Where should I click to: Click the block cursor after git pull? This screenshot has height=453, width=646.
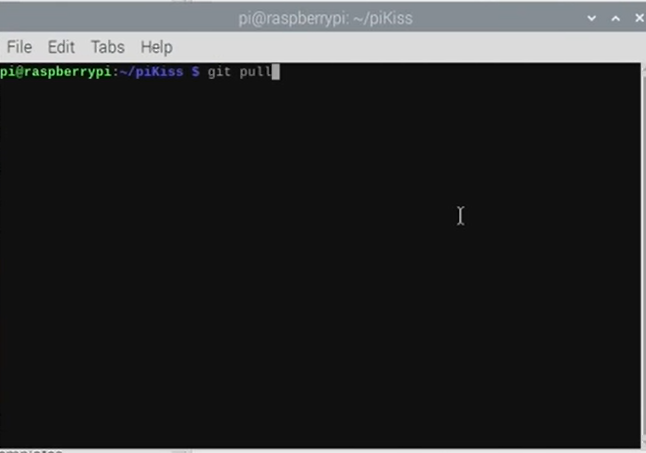click(x=276, y=72)
